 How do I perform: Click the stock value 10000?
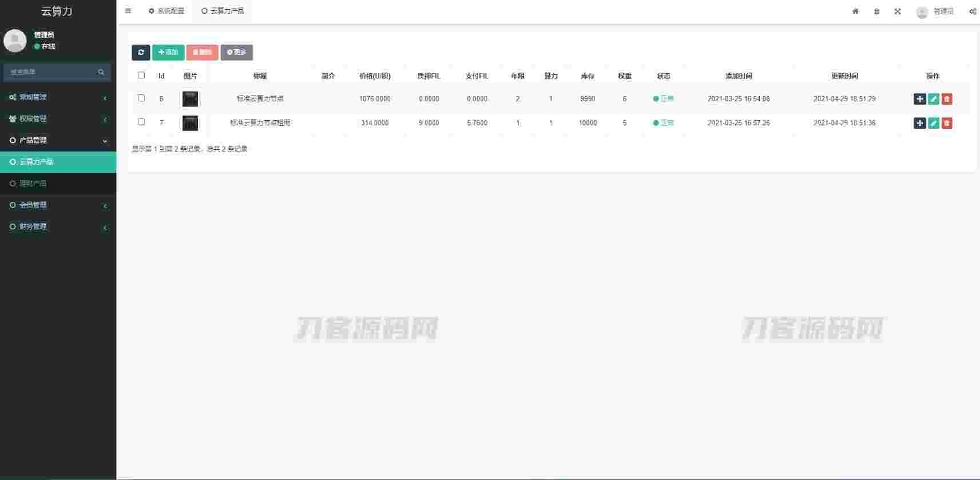[x=588, y=123]
